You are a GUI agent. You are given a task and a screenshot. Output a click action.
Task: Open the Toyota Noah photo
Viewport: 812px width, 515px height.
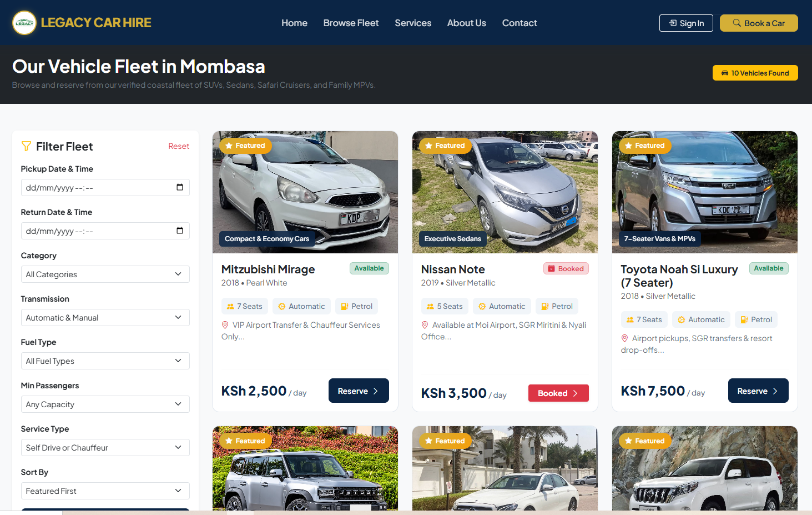tap(705, 192)
